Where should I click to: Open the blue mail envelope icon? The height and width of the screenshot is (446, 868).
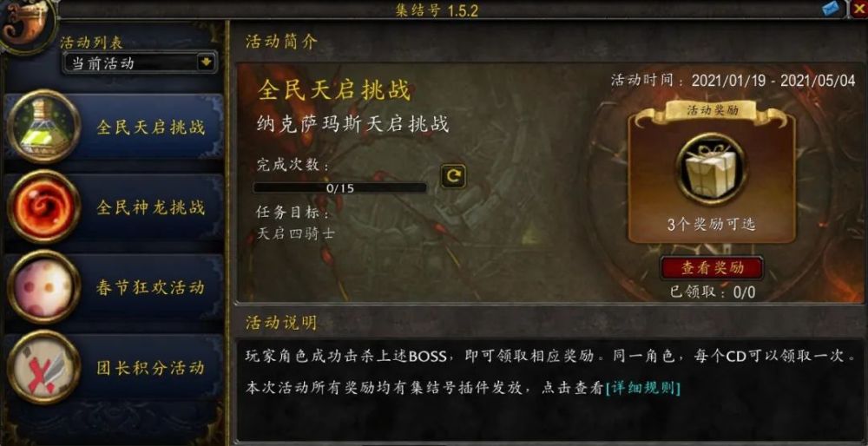click(831, 9)
